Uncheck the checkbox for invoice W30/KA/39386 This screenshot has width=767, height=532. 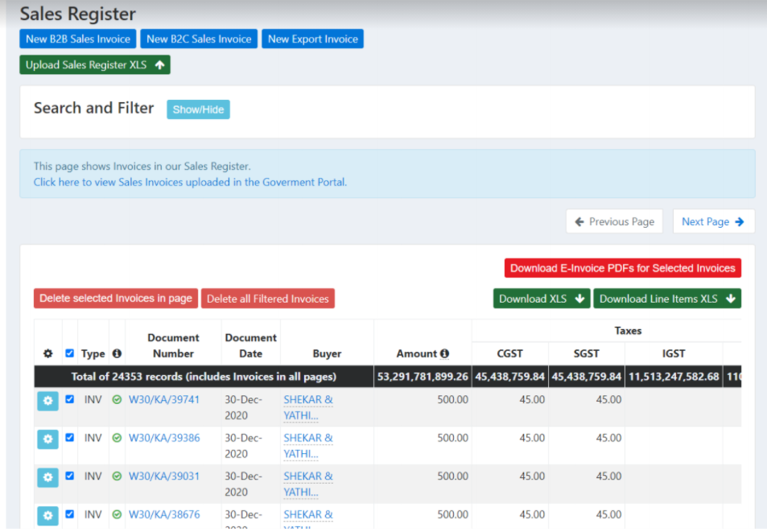70,437
